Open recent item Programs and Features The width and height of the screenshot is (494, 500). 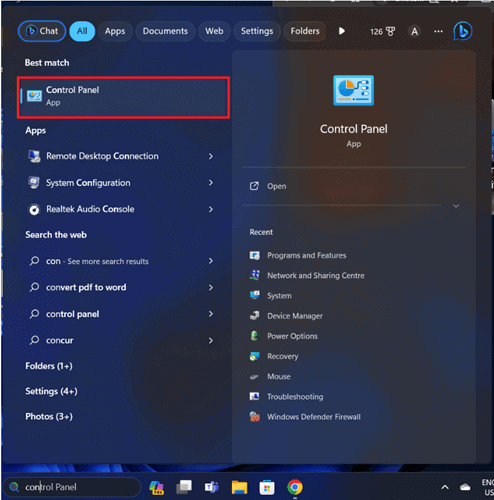click(306, 256)
